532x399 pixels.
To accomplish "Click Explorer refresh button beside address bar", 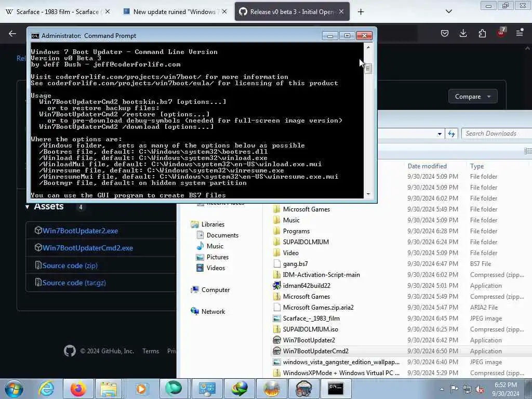I will 451,134.
